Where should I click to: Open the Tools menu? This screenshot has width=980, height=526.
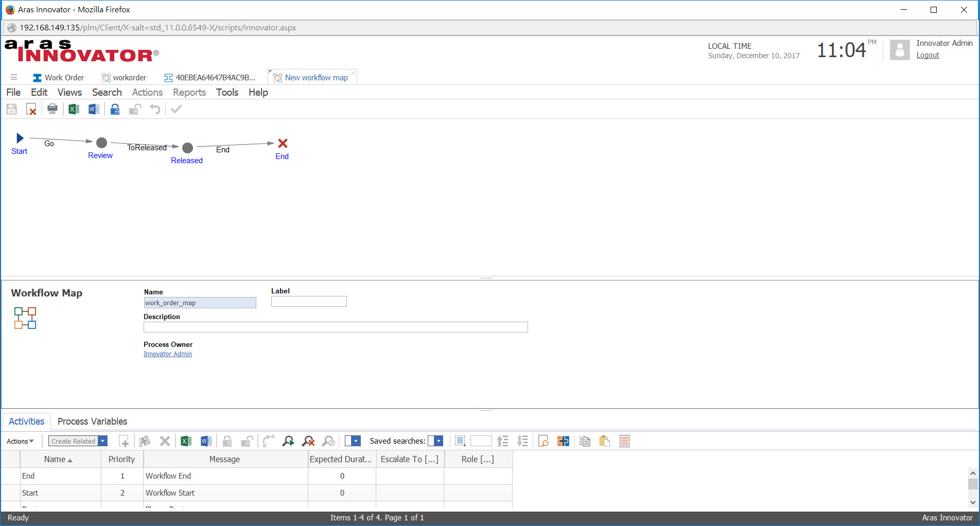point(227,92)
